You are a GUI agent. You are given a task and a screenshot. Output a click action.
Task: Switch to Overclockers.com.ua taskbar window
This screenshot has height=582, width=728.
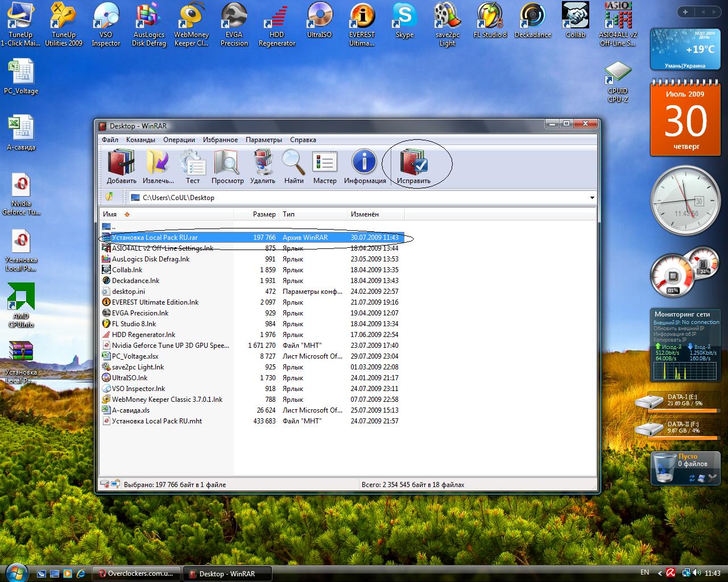pos(136,573)
